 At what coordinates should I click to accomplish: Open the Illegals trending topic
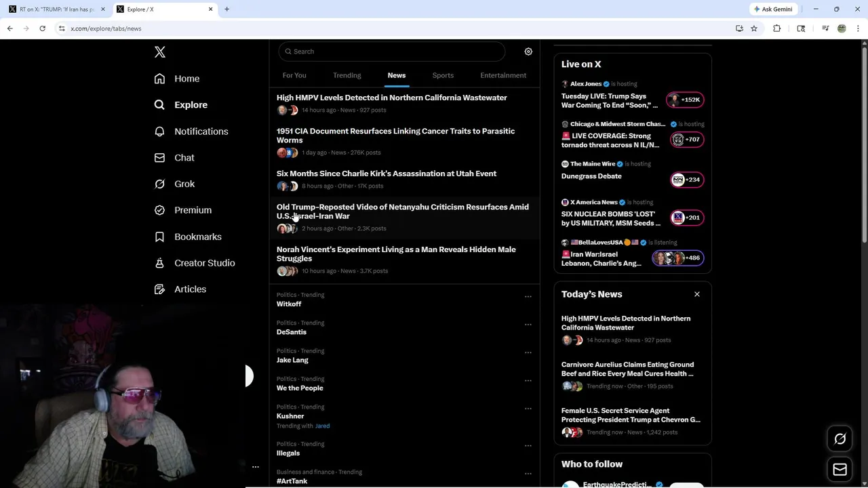[288, 453]
